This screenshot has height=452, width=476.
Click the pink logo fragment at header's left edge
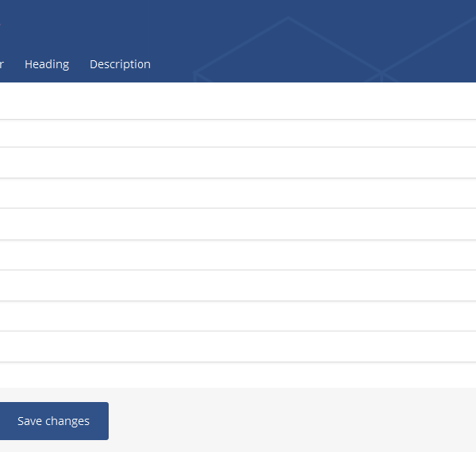[x=1, y=23]
